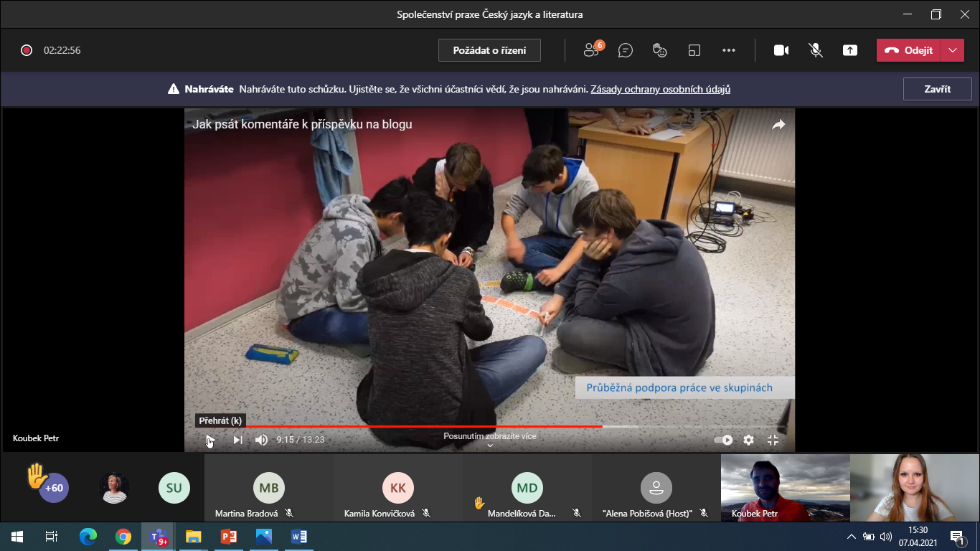Screen dimensions: 980x551
Task: Click the share arrow on the video
Action: (778, 125)
